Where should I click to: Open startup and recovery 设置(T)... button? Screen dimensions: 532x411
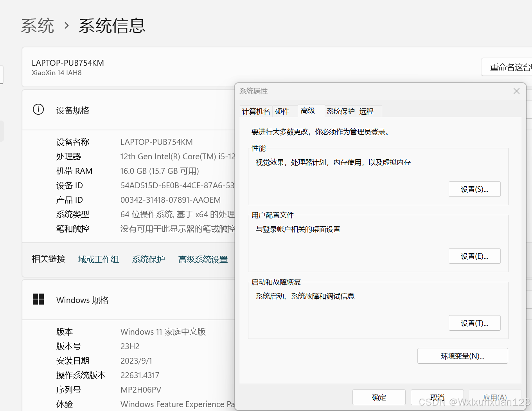474,323
